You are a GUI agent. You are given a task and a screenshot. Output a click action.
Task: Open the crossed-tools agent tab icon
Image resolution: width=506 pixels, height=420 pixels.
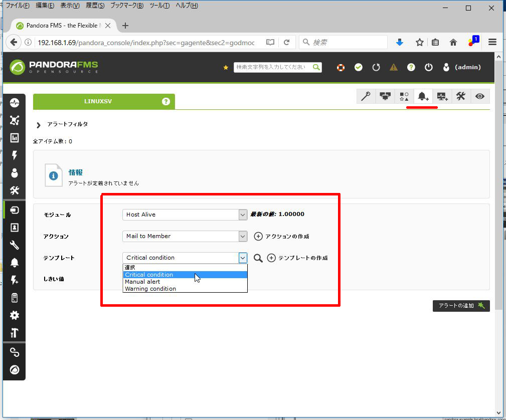click(461, 96)
